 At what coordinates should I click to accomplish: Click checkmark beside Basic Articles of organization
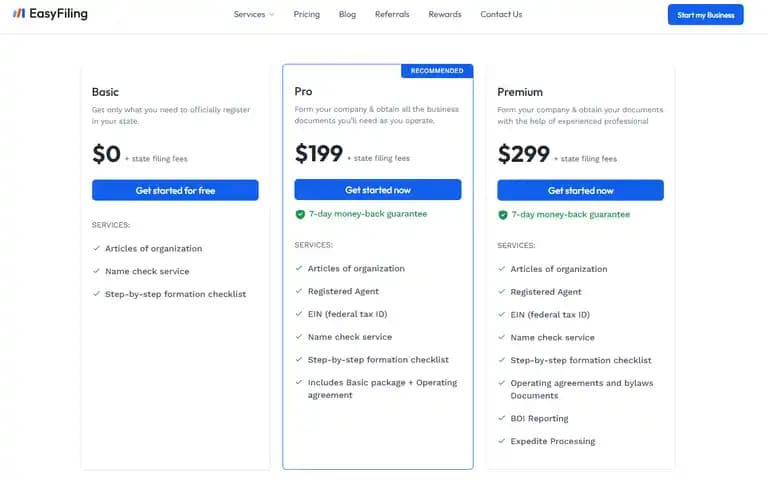(96, 248)
